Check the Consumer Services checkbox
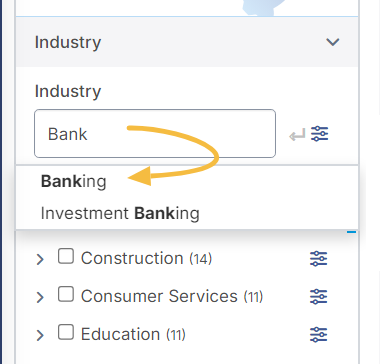This screenshot has width=380, height=364. click(66, 295)
